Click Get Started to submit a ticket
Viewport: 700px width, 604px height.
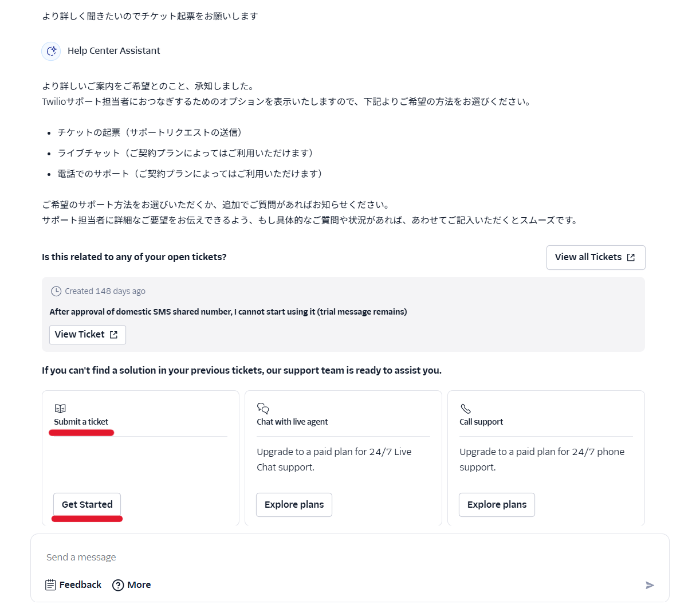(87, 504)
